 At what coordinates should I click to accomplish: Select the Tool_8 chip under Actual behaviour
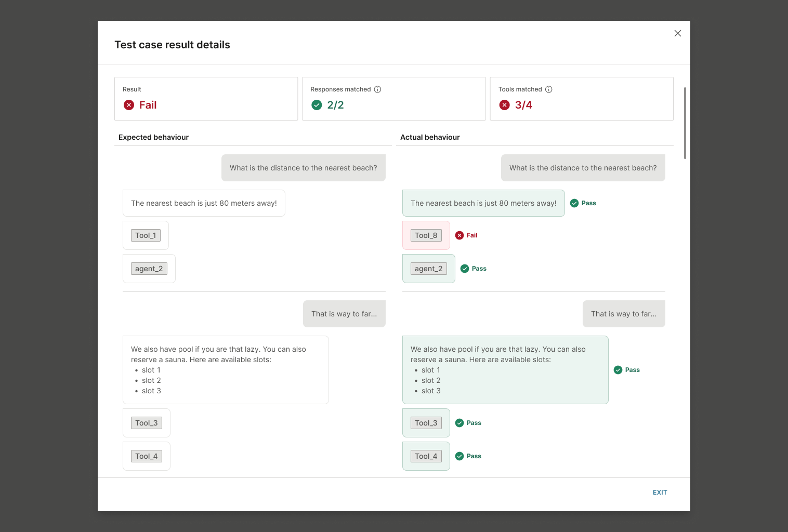[426, 235]
